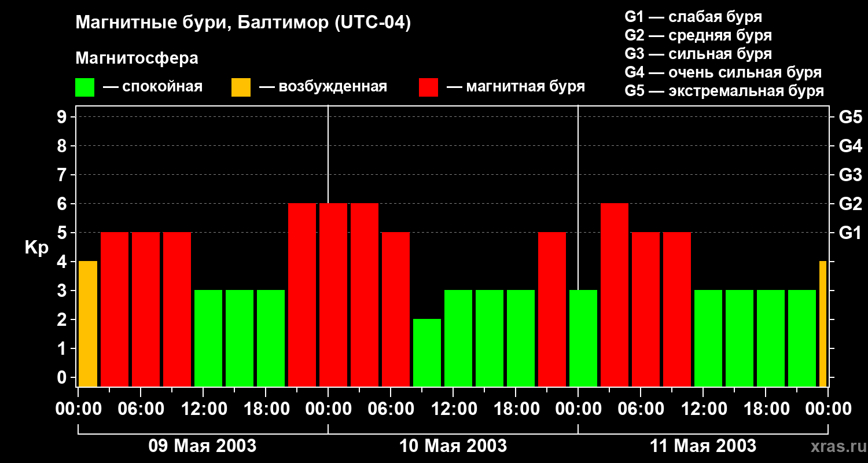The height and width of the screenshot is (463, 868).
Task: Click the first yellow Kp 4 bar on 09 May
Action: [88, 324]
